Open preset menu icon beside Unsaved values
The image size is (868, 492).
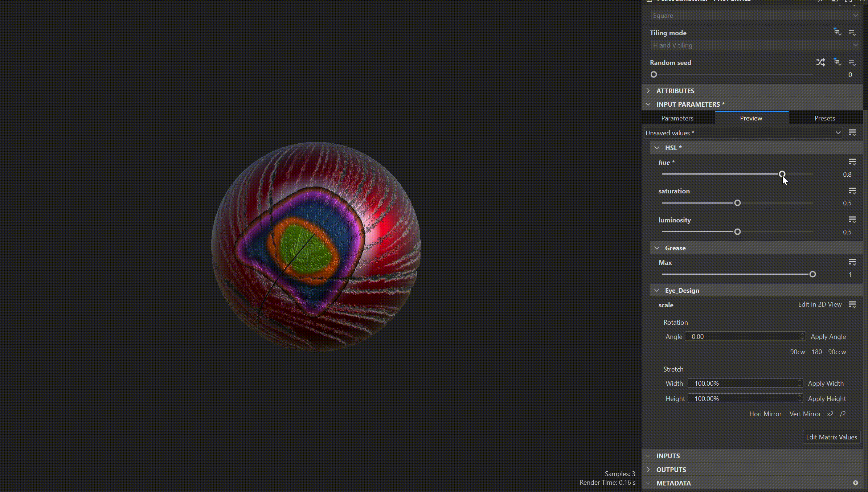[x=852, y=133]
